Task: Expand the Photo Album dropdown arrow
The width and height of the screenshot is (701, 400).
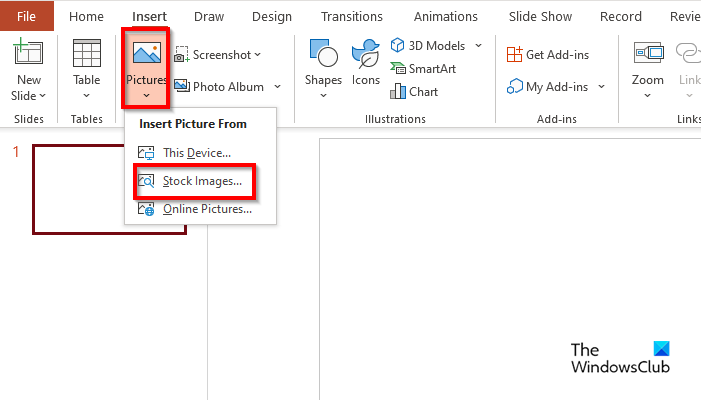Action: coord(278,87)
